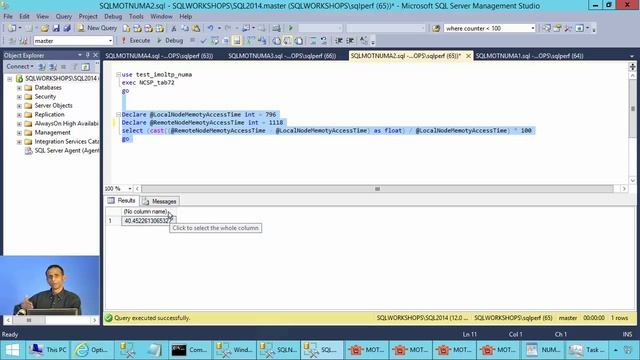Toggle Results to File option

(x=299, y=40)
